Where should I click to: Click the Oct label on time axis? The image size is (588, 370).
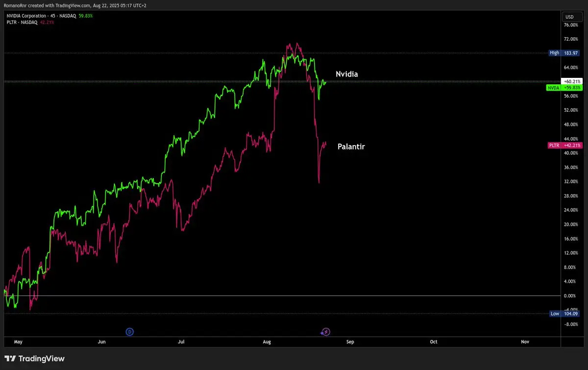[x=434, y=341]
